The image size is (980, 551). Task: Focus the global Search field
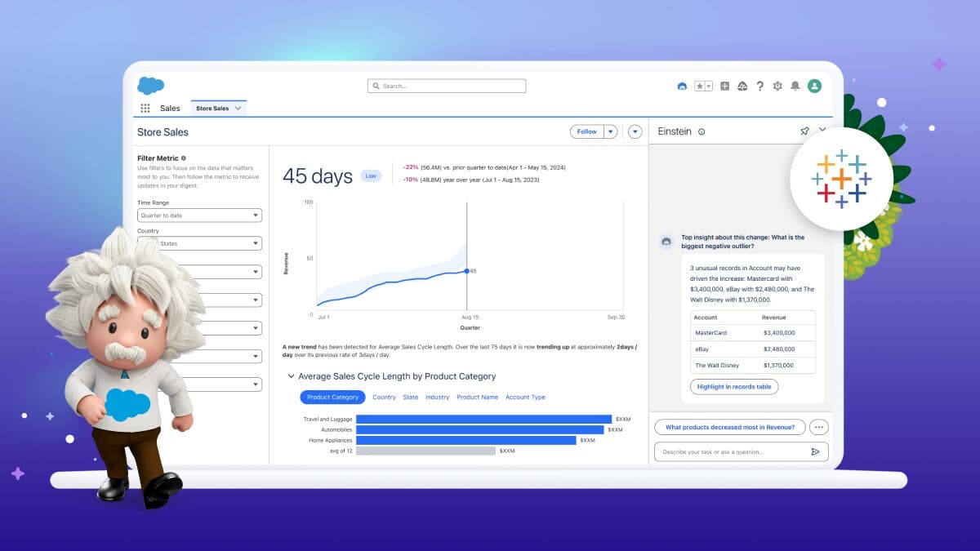pos(447,86)
